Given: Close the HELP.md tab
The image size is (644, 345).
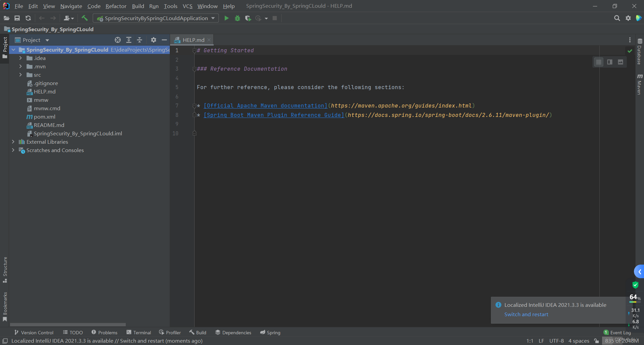Looking at the screenshot, I should [209, 40].
